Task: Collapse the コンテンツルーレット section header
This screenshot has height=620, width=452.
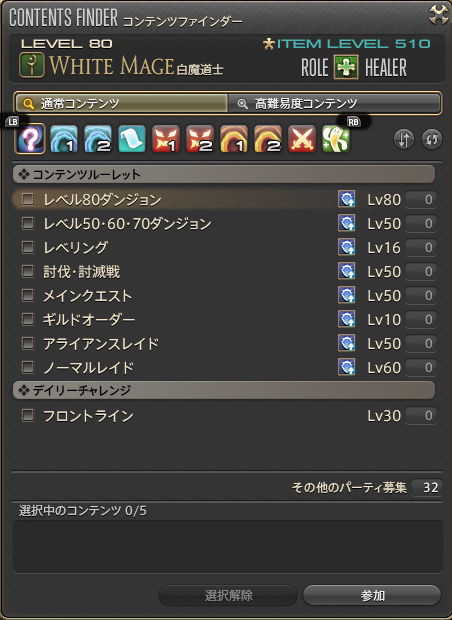Action: [x=224, y=174]
